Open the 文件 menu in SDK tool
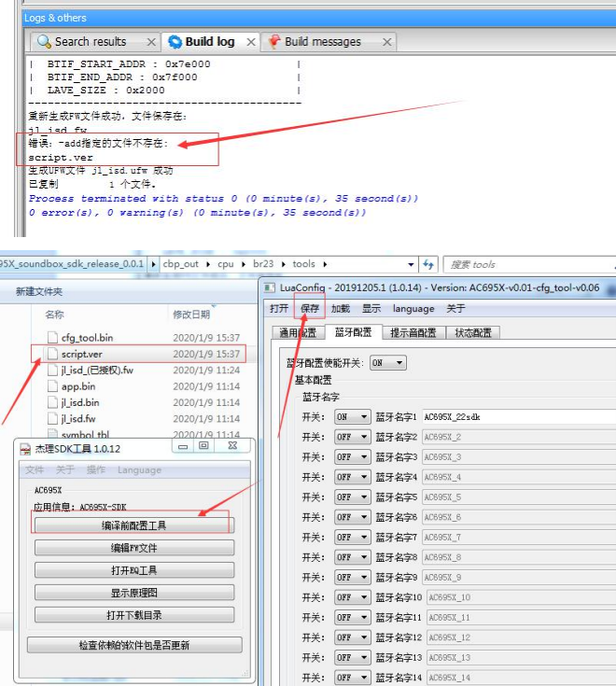The image size is (616, 686). (35, 469)
